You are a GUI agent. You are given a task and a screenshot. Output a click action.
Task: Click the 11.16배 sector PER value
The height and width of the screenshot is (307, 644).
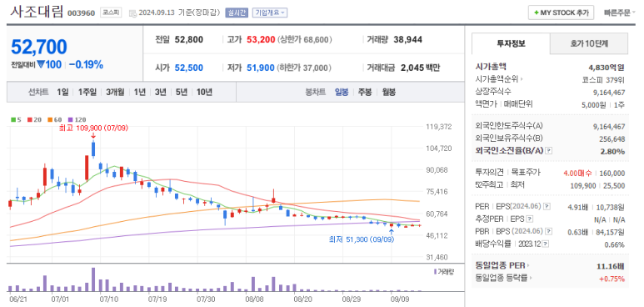coord(611,266)
